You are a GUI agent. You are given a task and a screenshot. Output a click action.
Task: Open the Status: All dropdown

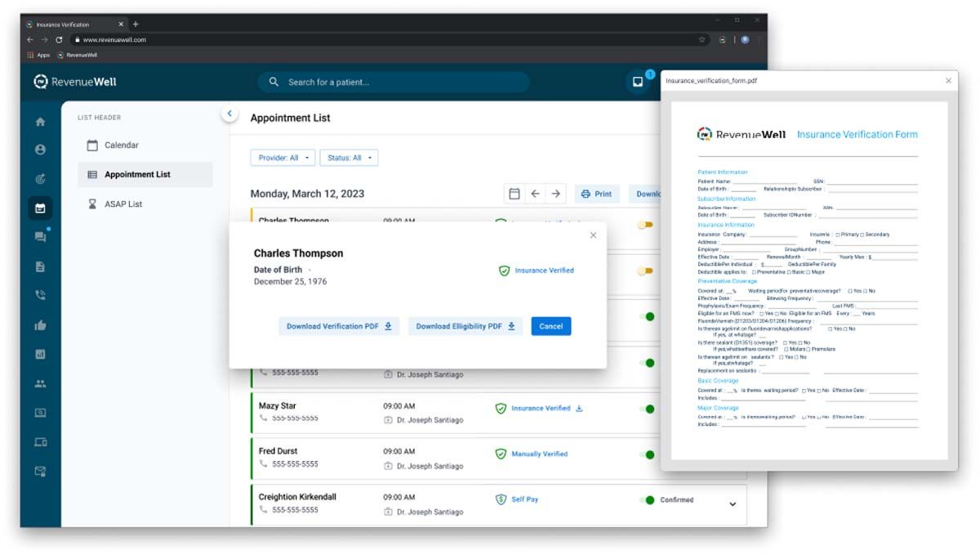349,158
